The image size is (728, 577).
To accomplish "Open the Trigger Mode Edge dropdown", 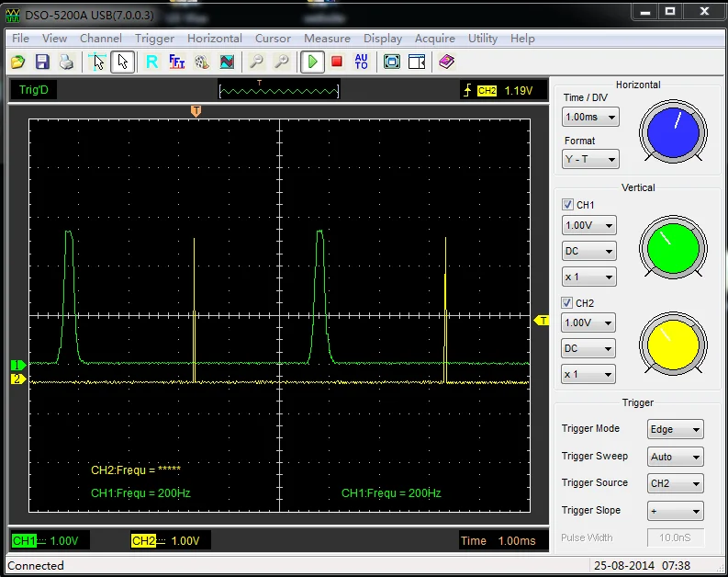I will pos(676,429).
